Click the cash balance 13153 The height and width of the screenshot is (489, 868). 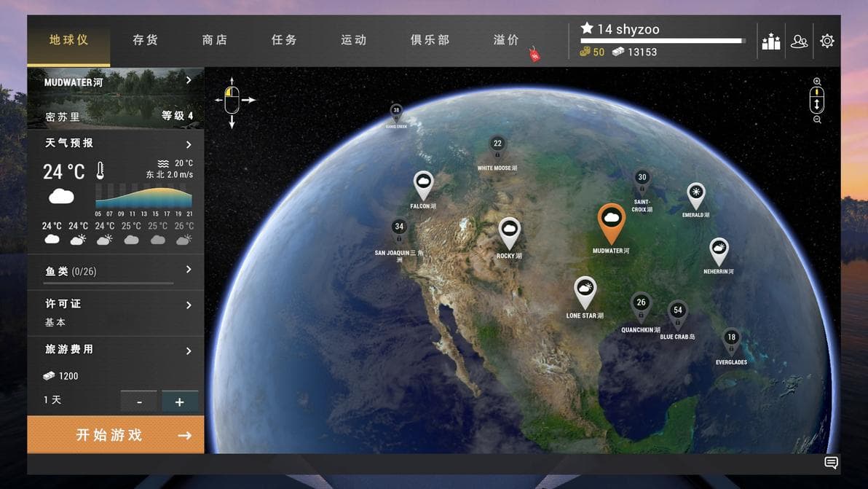pyautogui.click(x=634, y=52)
